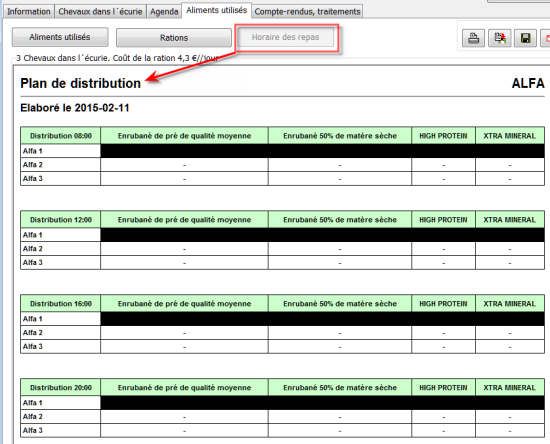The width and height of the screenshot is (550, 444).
Task: Select the Distribution 08:00 header cell
Action: (x=61, y=136)
